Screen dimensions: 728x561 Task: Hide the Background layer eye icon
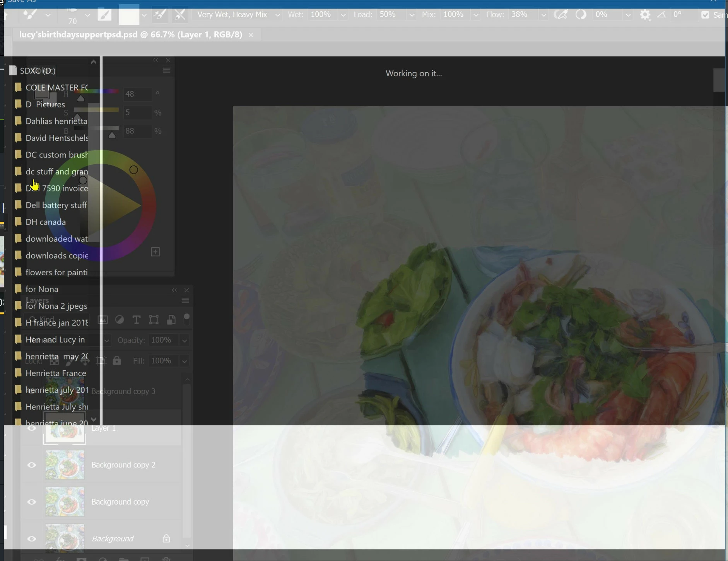tap(32, 539)
